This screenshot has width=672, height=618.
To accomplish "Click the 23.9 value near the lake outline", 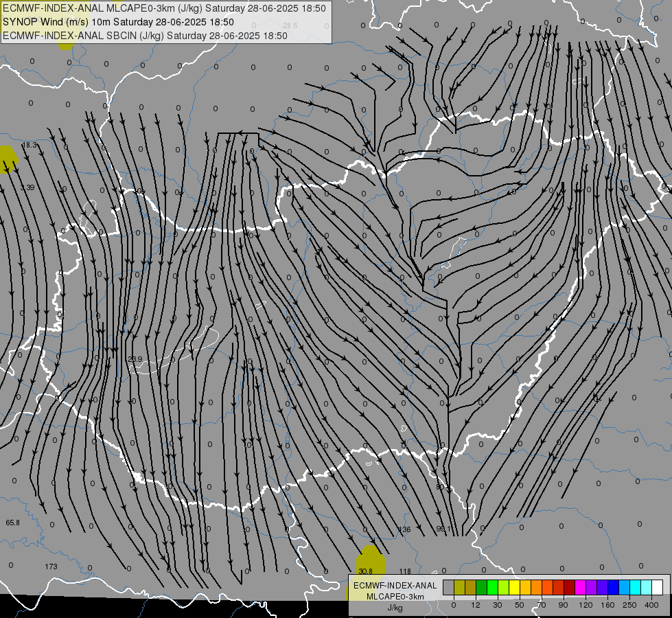I will pos(135,359).
